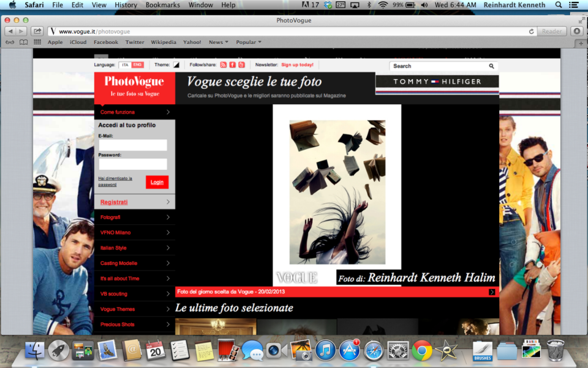Switch language to ITA
588x368 pixels.
point(125,64)
